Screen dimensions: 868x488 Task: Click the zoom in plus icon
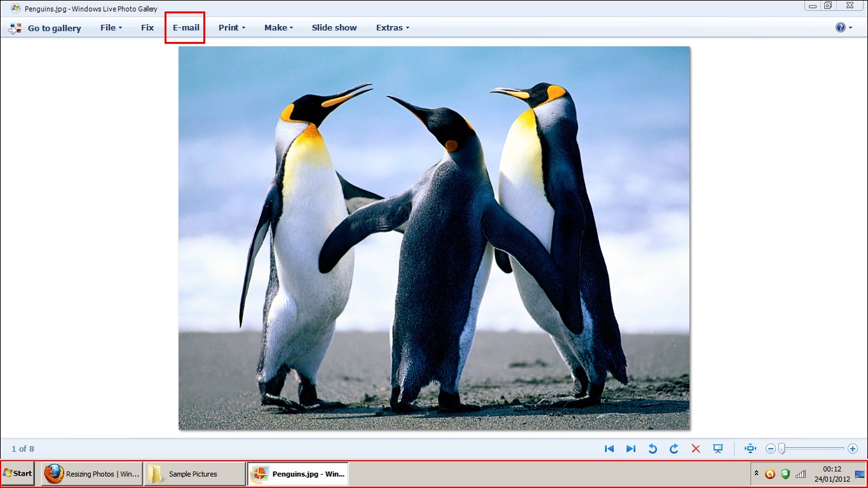coord(853,449)
